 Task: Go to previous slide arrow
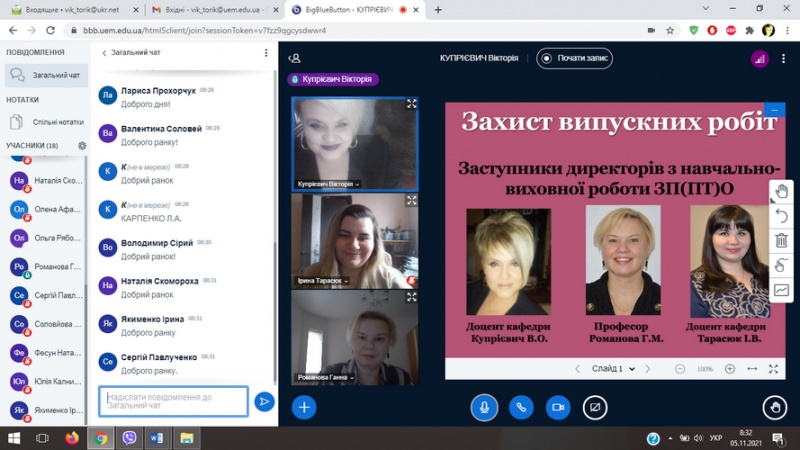pyautogui.click(x=578, y=368)
